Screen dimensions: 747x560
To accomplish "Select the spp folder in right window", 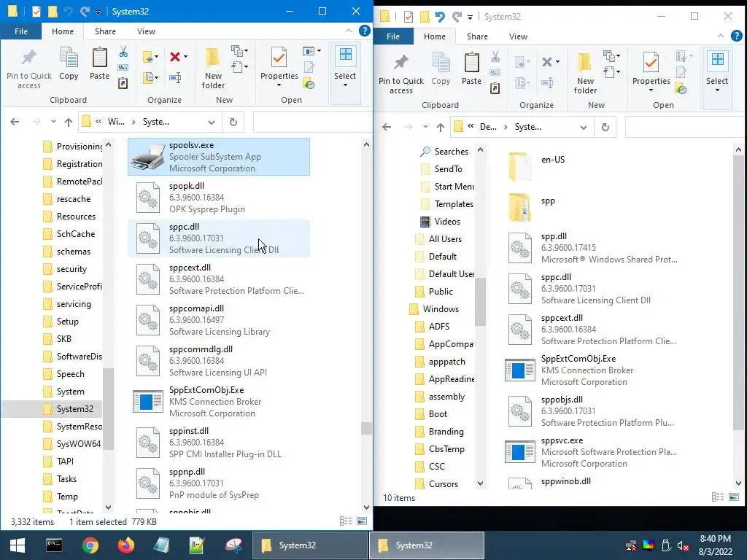I will 591,208.
